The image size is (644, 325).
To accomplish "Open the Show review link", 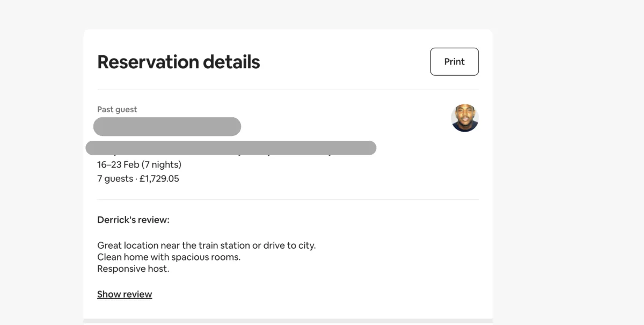I will click(x=125, y=294).
